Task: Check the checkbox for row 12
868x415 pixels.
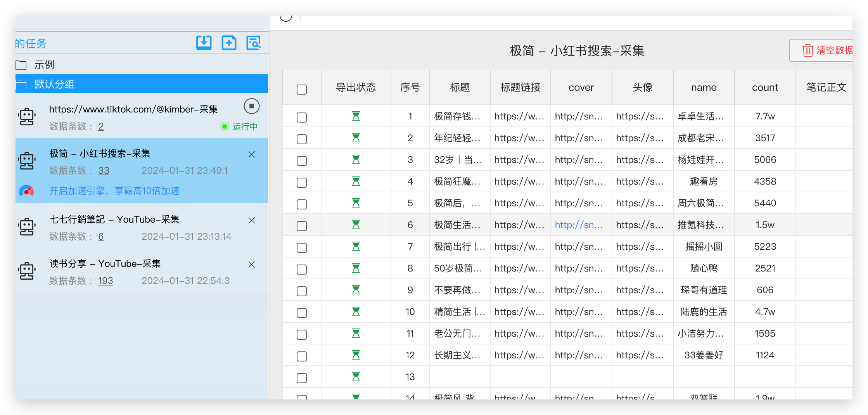Action: (x=302, y=356)
